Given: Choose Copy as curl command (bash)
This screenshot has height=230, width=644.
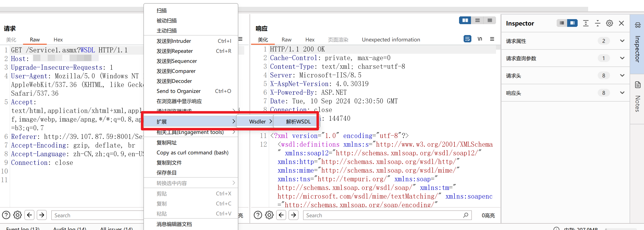Looking at the screenshot, I should pyautogui.click(x=191, y=153).
